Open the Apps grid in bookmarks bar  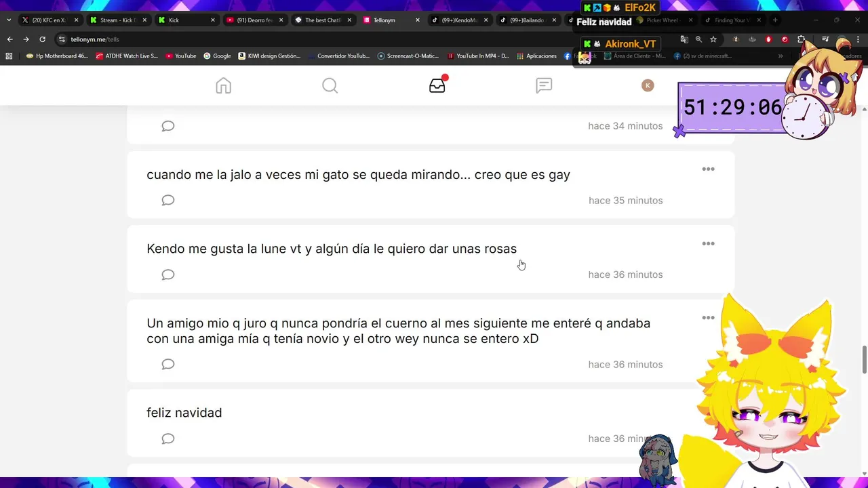point(9,56)
